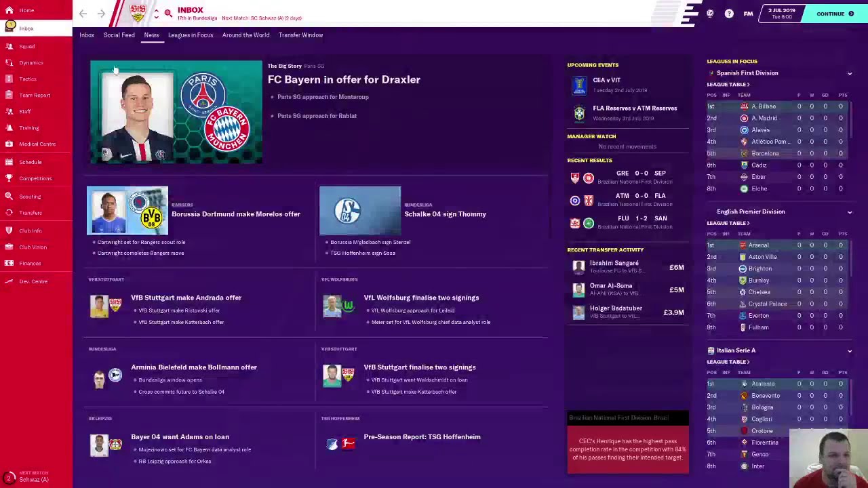Open Holger Badstuber transfer entry
The image size is (868, 488).
(x=628, y=312)
